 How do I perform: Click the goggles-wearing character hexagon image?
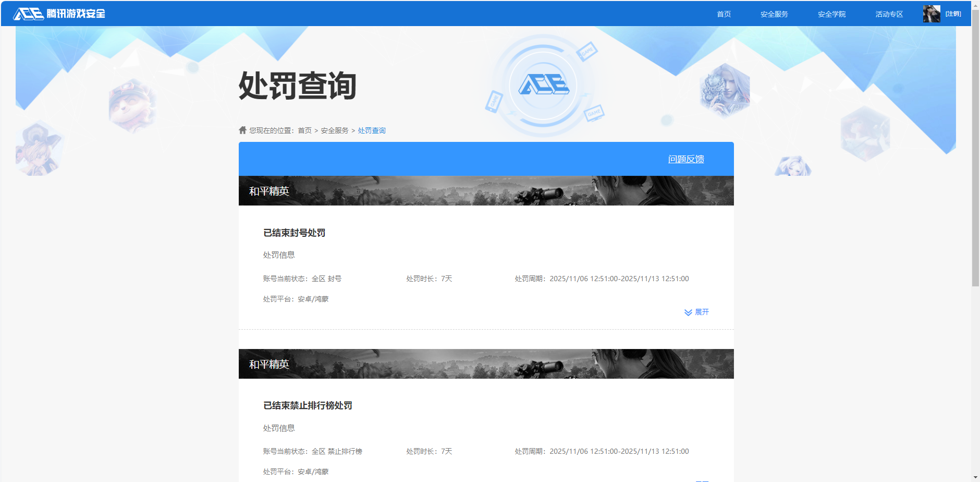[x=132, y=105]
